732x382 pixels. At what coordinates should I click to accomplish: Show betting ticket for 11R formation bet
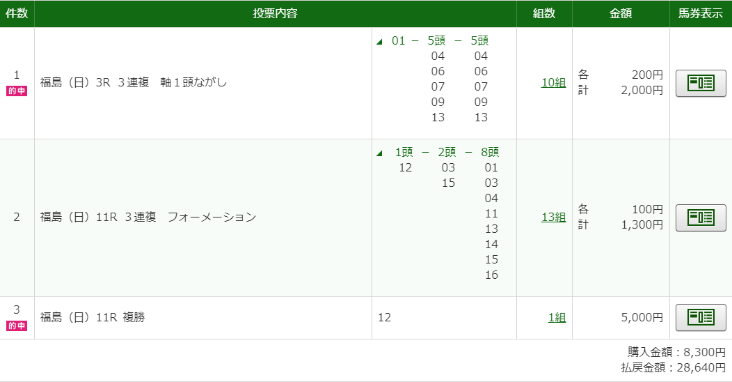[x=701, y=218]
